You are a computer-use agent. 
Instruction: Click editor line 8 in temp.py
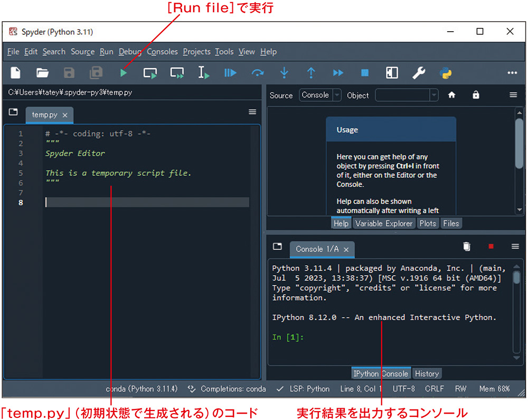tap(147, 202)
